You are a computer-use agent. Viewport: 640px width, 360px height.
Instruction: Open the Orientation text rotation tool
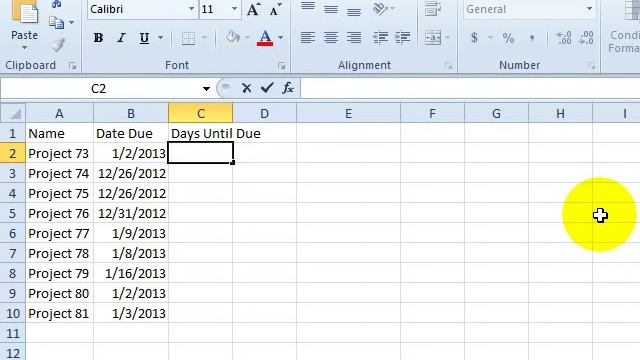[381, 9]
